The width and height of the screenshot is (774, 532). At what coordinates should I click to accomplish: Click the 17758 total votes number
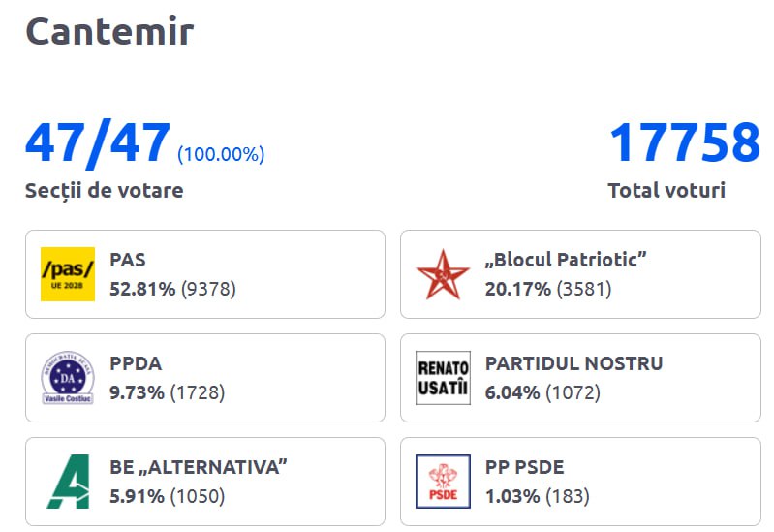tap(684, 143)
